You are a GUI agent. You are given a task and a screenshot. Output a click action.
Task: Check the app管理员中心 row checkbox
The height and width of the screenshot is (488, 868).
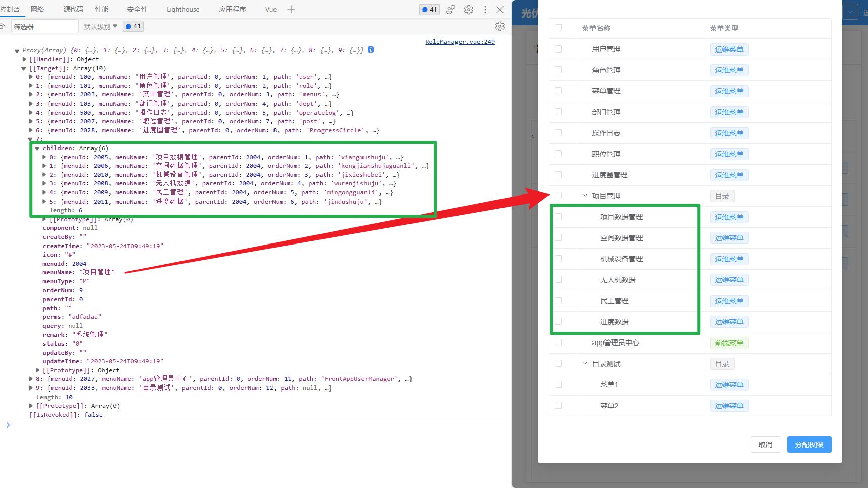(558, 343)
